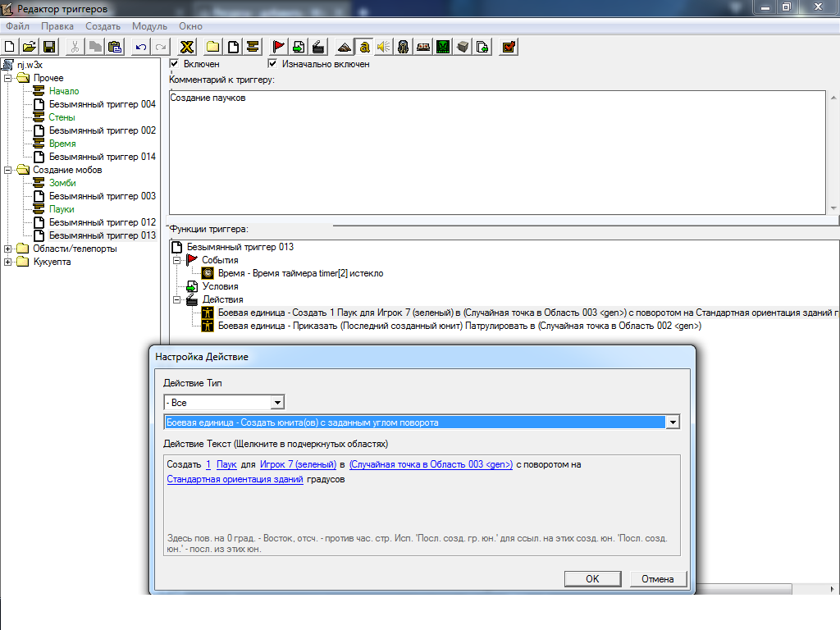Open the AI editor green face icon

[443, 47]
